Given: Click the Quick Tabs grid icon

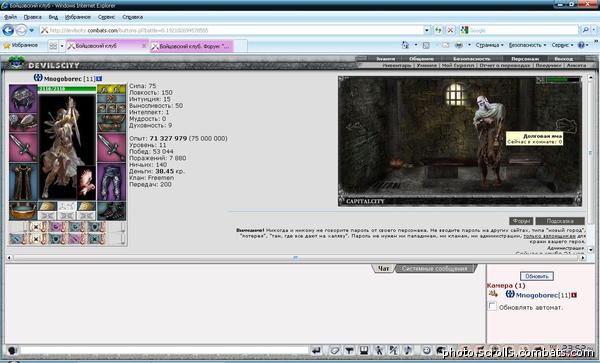Looking at the screenshot, I should 53,46.
